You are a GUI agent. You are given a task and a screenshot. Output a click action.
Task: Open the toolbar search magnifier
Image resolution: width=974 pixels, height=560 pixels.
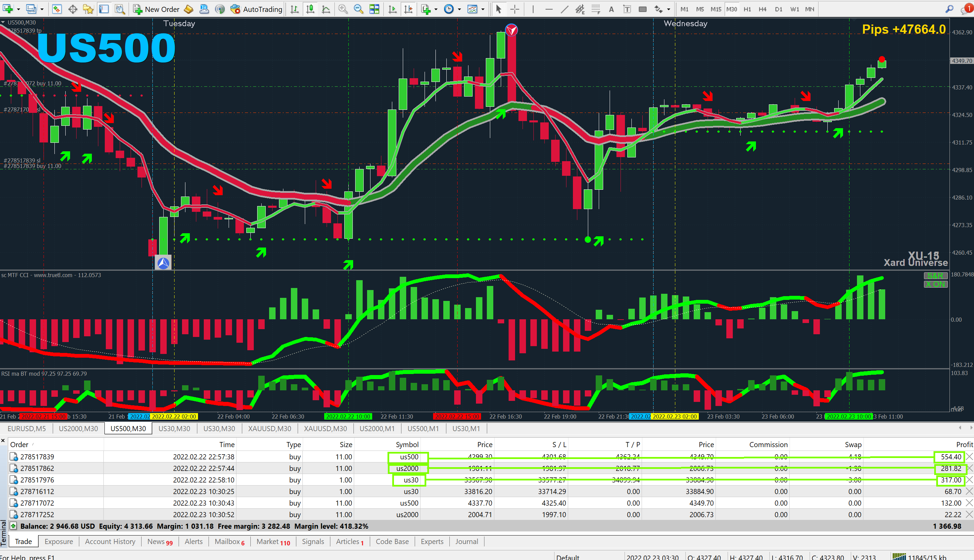[950, 9]
